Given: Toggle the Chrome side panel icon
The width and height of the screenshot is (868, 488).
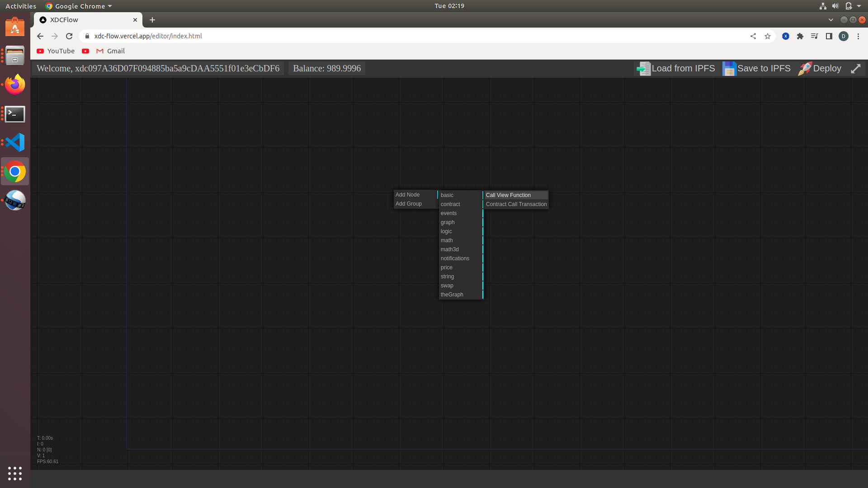Looking at the screenshot, I should [x=829, y=36].
